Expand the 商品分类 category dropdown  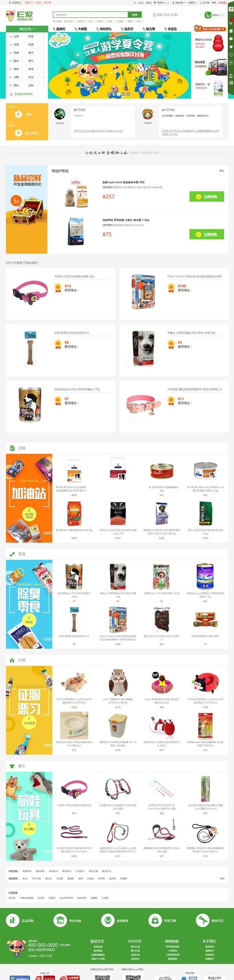point(27,29)
